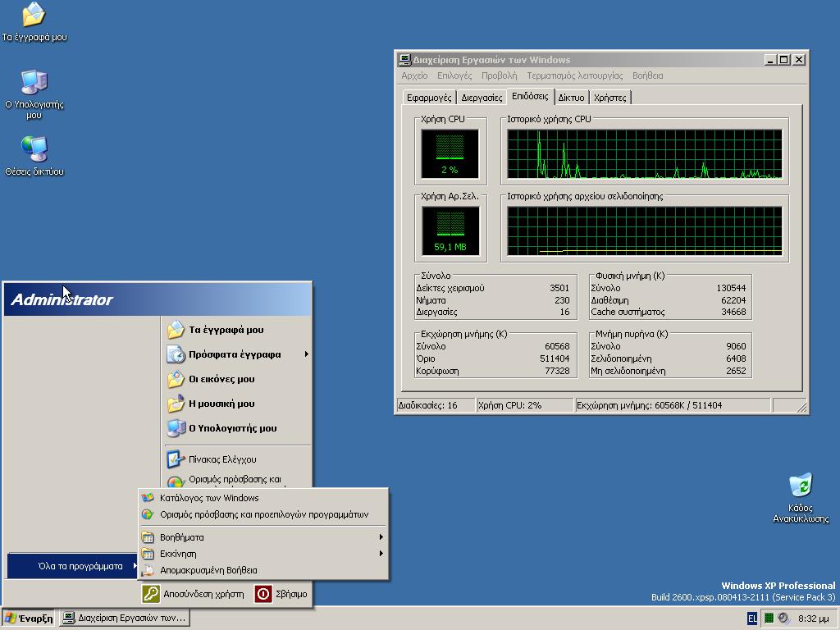Click the Έναρξη start button
Image resolution: width=840 pixels, height=630 pixels.
click(x=29, y=619)
